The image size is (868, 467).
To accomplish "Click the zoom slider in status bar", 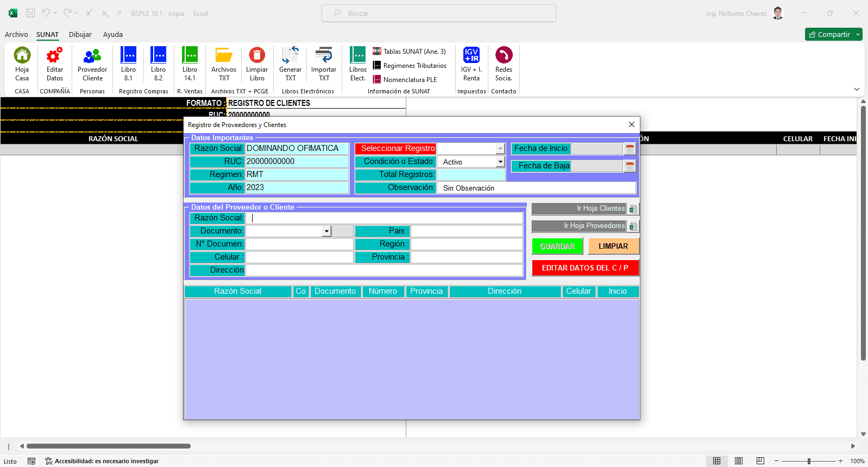I will pyautogui.click(x=809, y=461).
